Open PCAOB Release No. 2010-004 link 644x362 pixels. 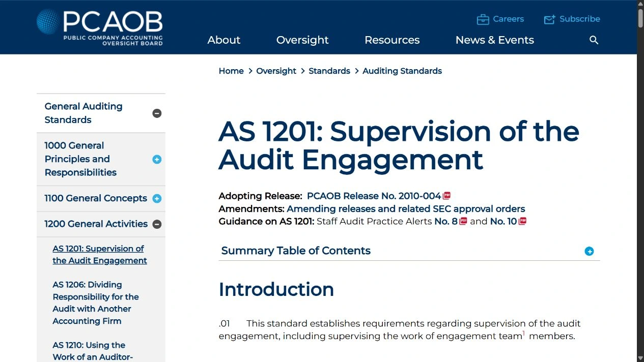[374, 196]
